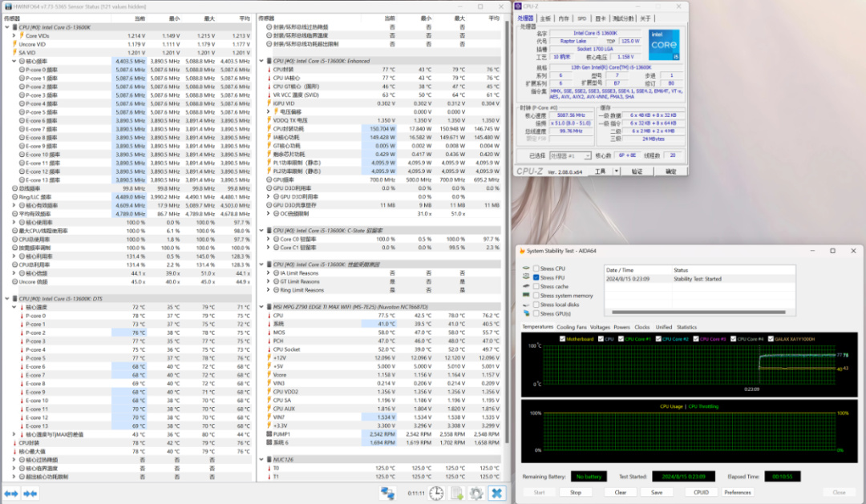Enable Stress system memory checkbox
The height and width of the screenshot is (504, 866).
coord(536,296)
